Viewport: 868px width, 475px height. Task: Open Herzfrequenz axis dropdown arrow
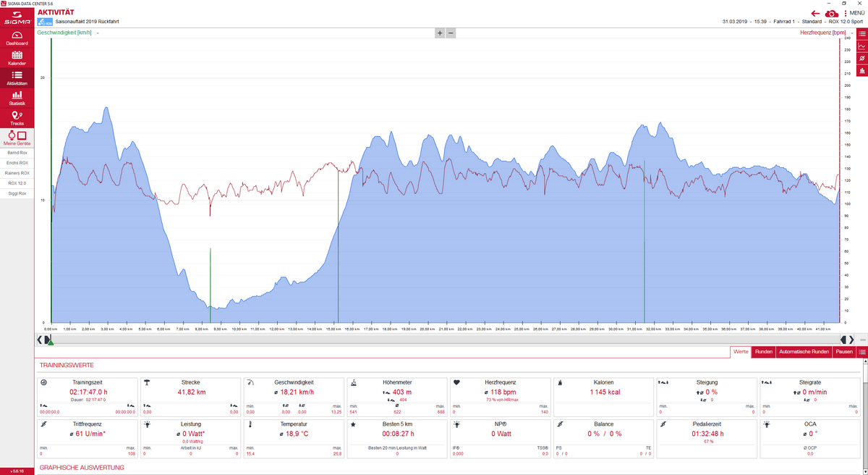point(851,33)
